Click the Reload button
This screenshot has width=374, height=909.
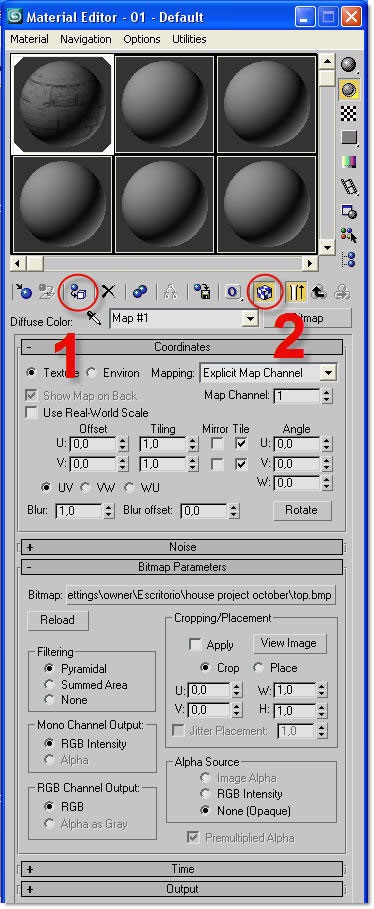click(57, 620)
